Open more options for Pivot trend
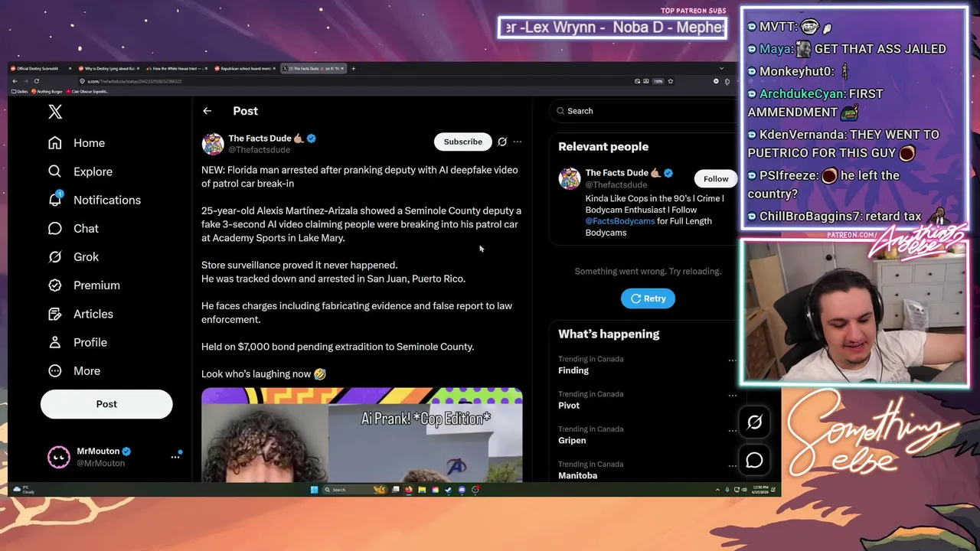Image resolution: width=980 pixels, height=551 pixels. point(732,395)
